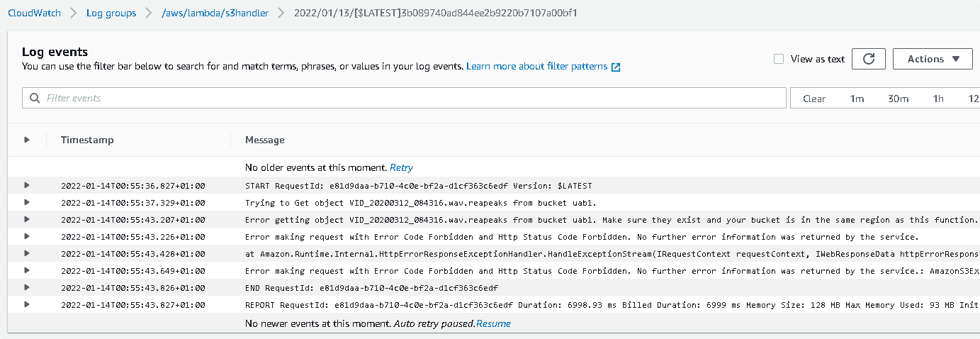Select the 30m time range
This screenshot has width=980, height=339.
[898, 99]
